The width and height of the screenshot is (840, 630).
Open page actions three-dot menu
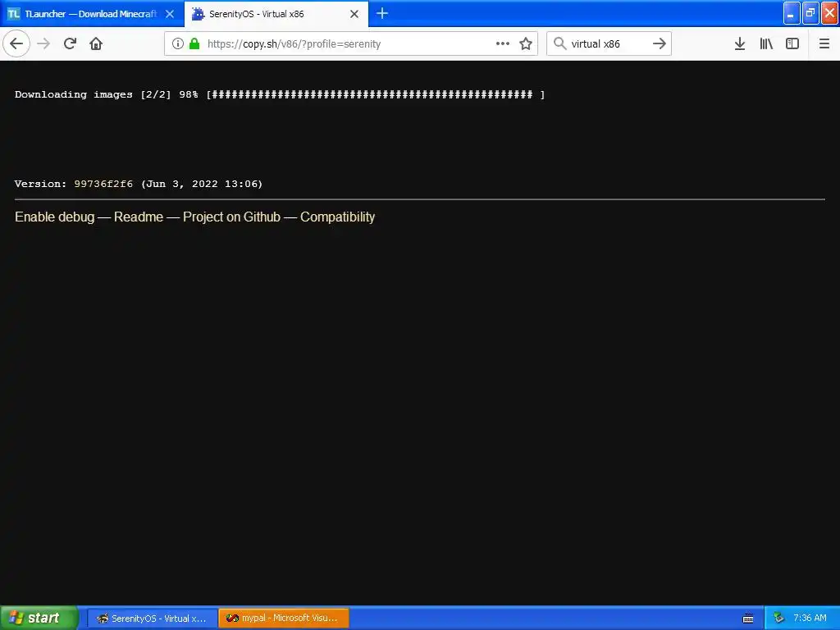pyautogui.click(x=503, y=43)
